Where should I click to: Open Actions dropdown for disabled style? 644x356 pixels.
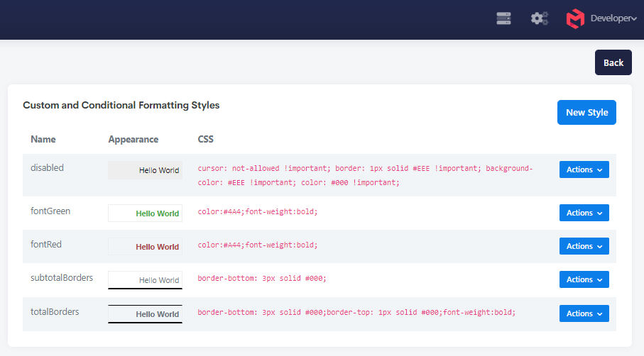pos(584,169)
